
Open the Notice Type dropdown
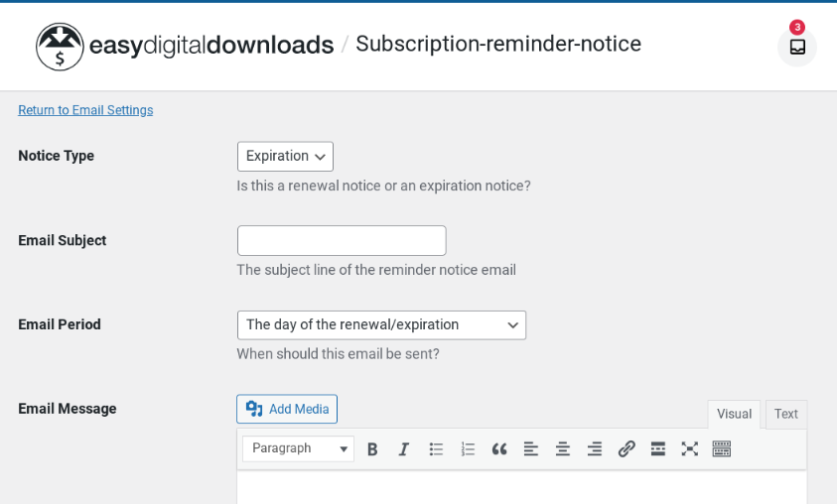(286, 157)
